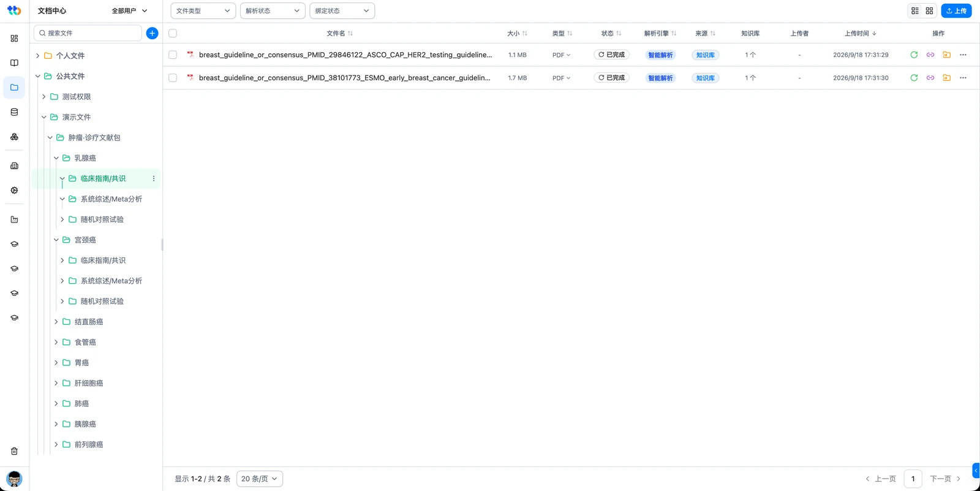Click the 上一页 previous page button
Screen dimensions: 980x491
coord(881,479)
